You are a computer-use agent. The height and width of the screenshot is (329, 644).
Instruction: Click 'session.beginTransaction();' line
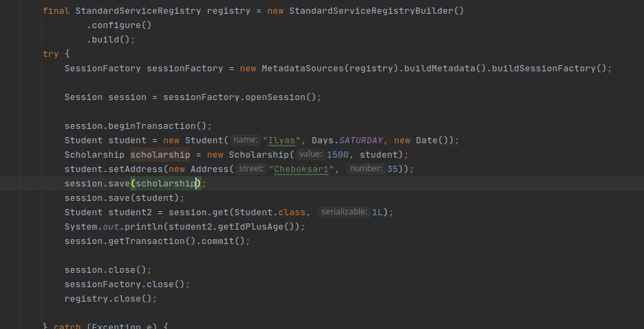point(138,125)
